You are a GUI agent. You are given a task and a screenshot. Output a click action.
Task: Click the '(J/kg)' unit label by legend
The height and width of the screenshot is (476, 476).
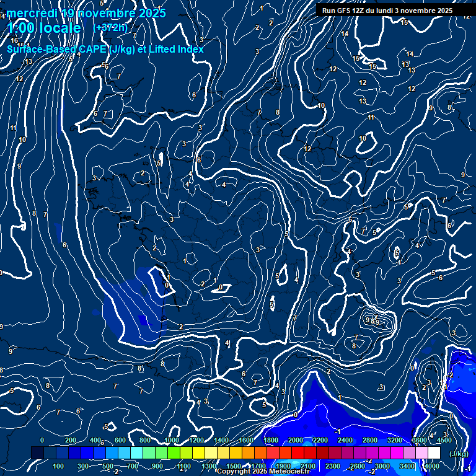click(x=459, y=454)
